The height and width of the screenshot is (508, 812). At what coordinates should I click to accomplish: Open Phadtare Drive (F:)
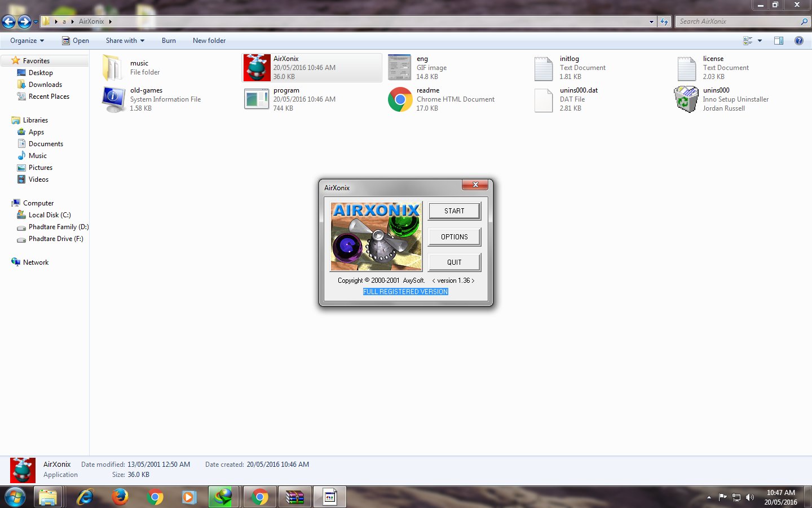pyautogui.click(x=56, y=239)
